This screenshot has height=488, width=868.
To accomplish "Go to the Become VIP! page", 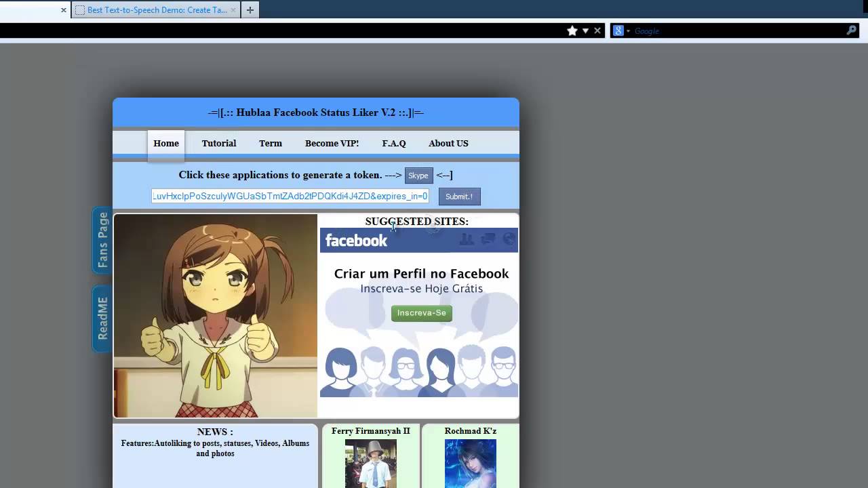I will 332,143.
